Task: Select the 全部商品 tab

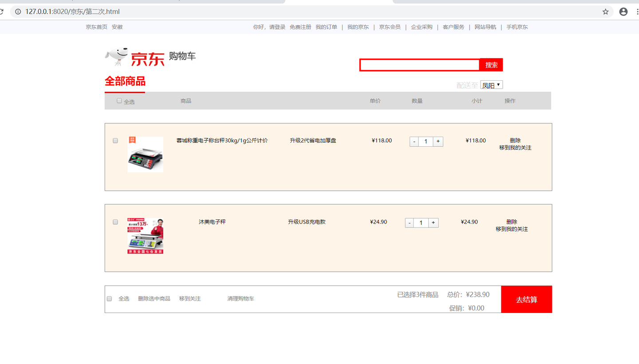Action: (125, 82)
